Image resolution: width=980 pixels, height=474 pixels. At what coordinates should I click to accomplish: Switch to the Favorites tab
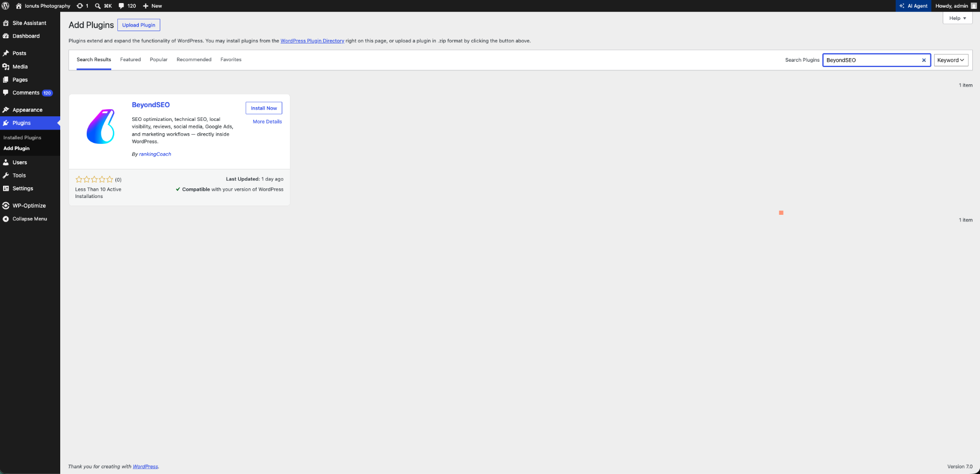[x=231, y=60]
